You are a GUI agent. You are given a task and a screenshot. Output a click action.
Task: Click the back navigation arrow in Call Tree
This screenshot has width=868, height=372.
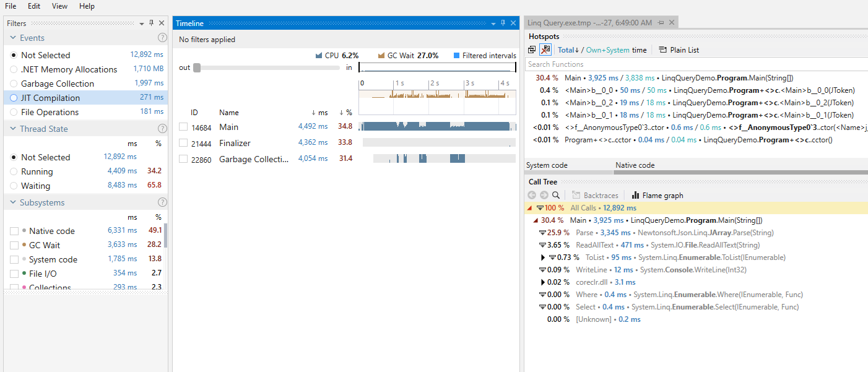pyautogui.click(x=532, y=195)
